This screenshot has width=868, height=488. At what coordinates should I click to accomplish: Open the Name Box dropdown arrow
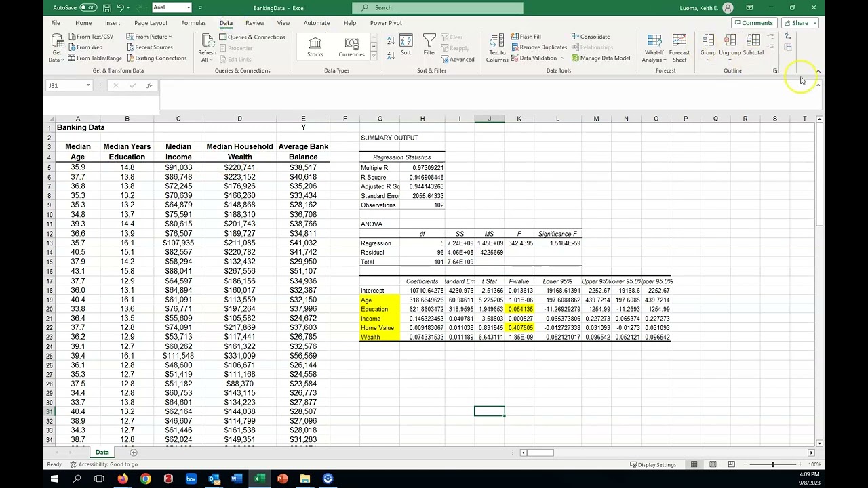[88, 85]
